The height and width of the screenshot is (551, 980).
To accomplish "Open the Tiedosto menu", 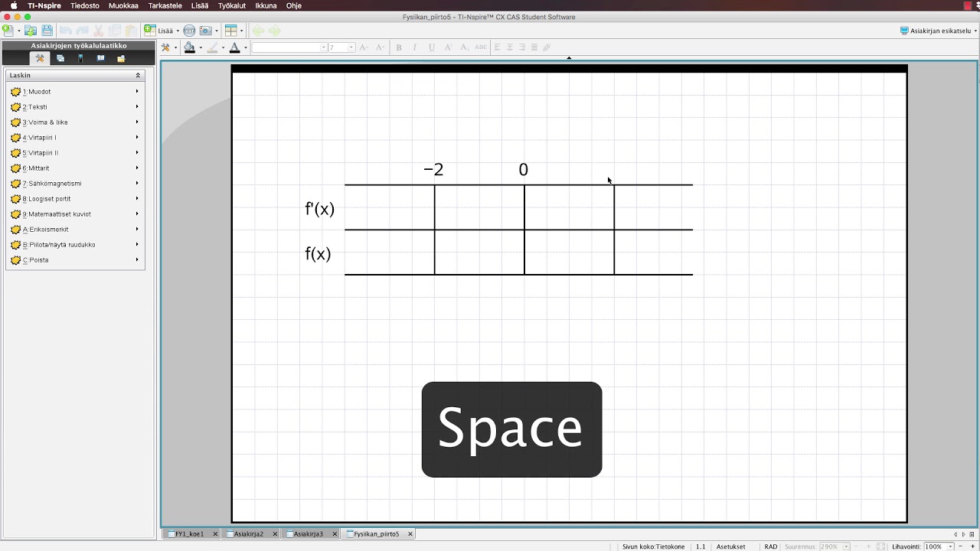I will point(85,5).
